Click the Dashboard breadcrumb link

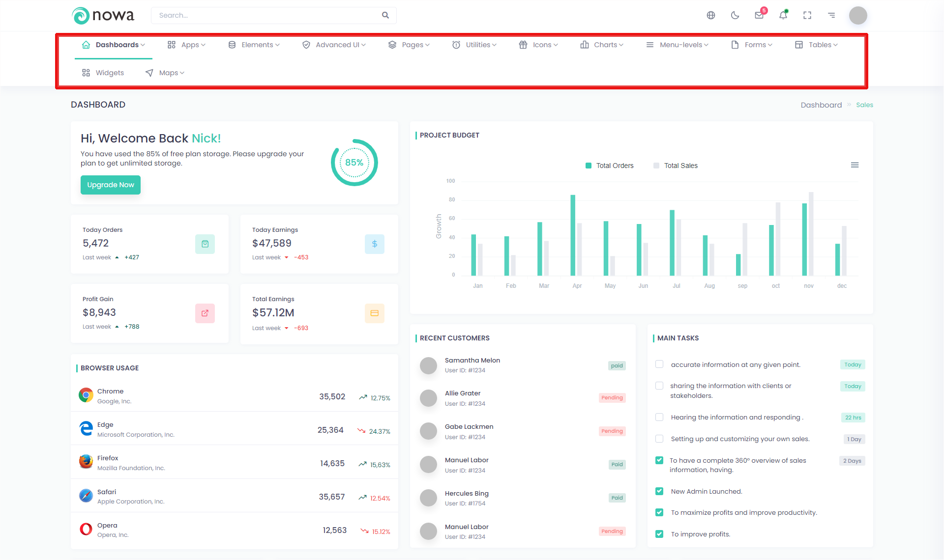coord(821,105)
